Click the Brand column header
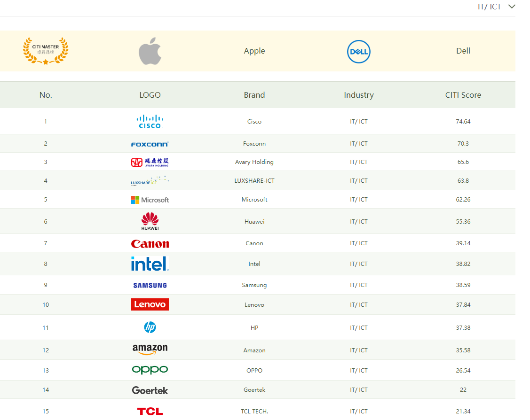The image size is (530, 420). coord(254,95)
